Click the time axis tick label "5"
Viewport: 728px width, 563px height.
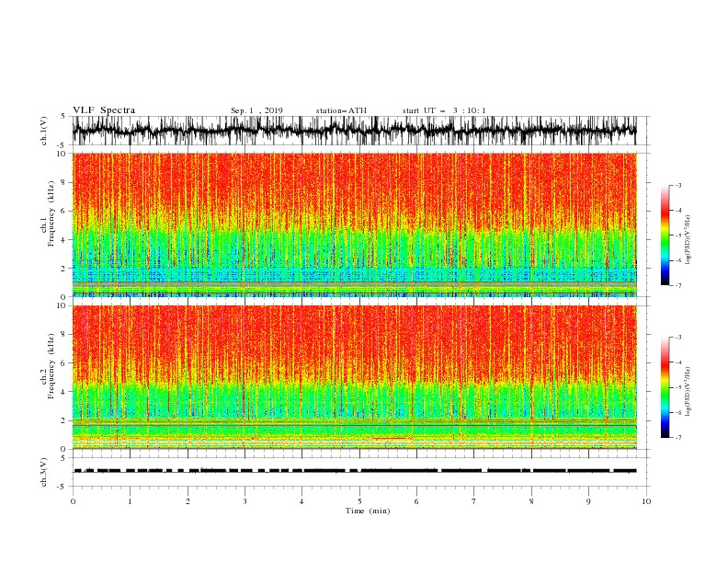point(359,501)
